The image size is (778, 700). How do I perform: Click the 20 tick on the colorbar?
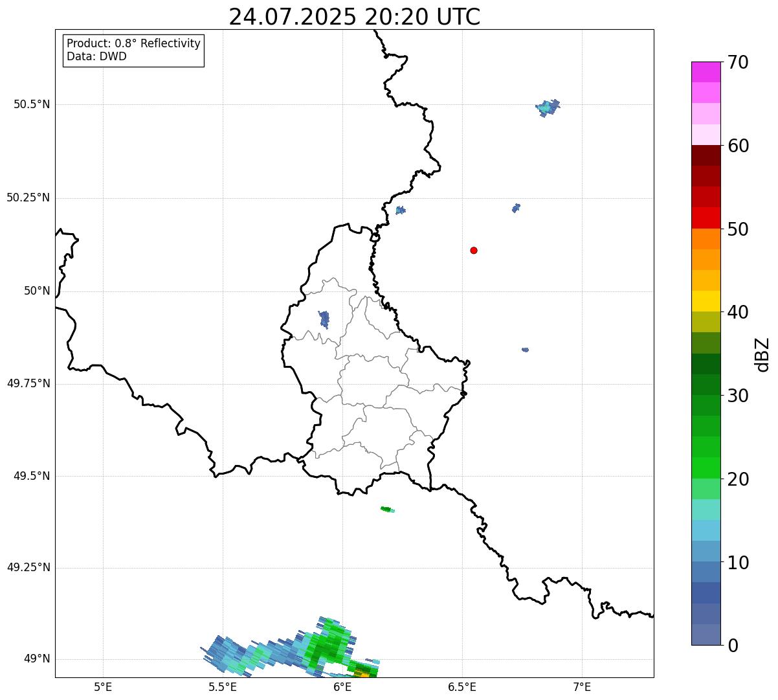(738, 479)
